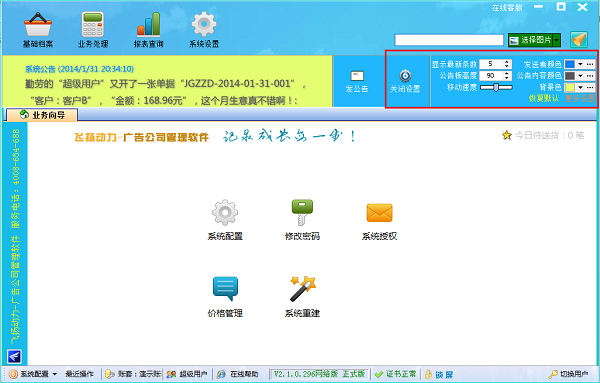Click 超级用户 in the status bar
The image size is (600, 383).
coord(188,374)
